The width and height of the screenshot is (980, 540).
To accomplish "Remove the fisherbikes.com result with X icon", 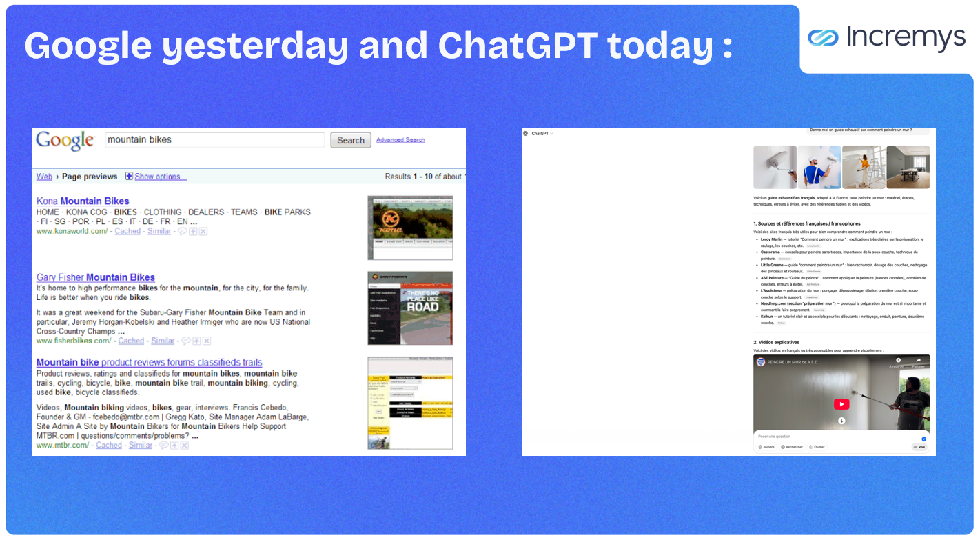I will (x=206, y=341).
